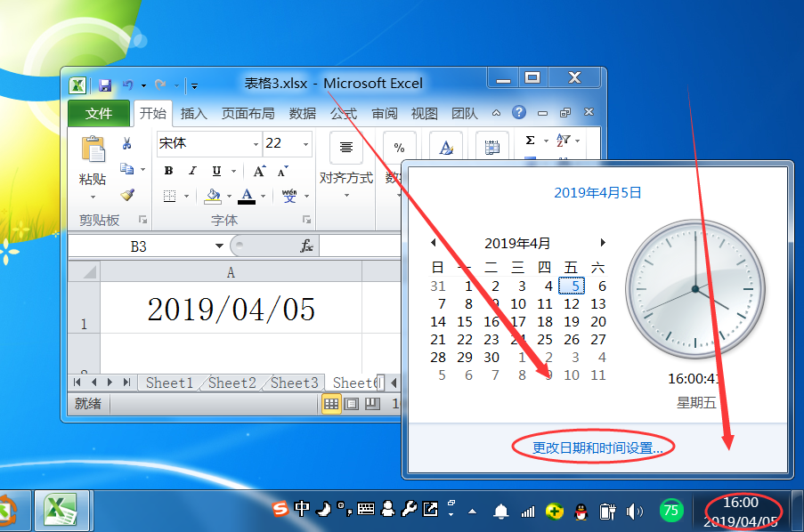Switch to 视图 View tab
The image size is (804, 532).
point(424,113)
